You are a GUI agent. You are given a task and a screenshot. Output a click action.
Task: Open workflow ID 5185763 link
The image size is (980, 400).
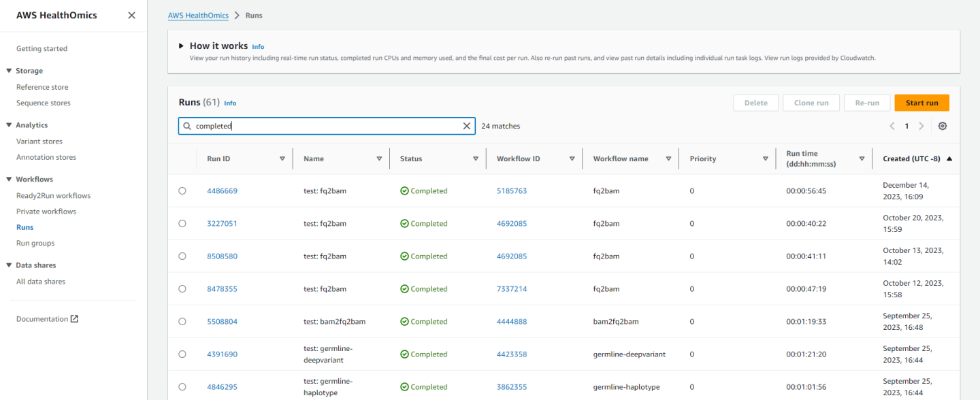point(512,191)
